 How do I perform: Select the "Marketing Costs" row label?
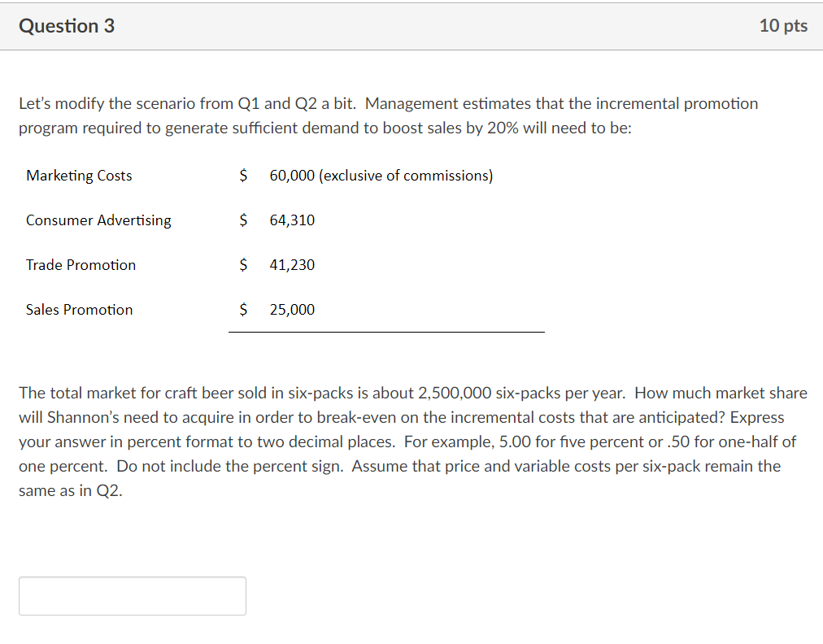(x=79, y=176)
